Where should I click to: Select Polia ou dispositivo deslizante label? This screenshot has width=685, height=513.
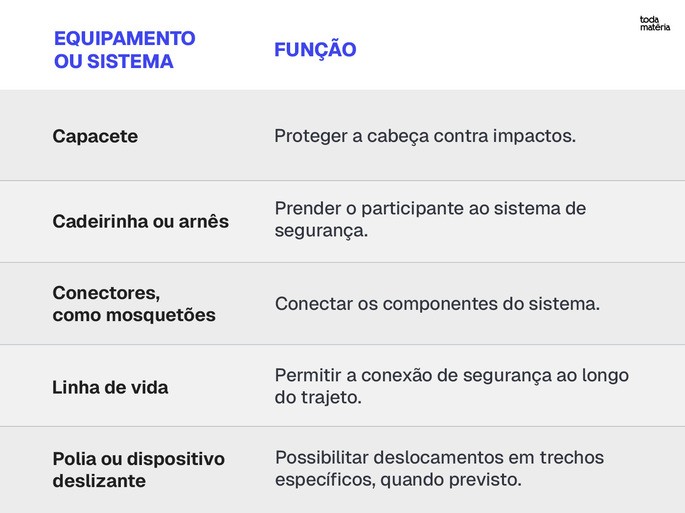pos(138,470)
